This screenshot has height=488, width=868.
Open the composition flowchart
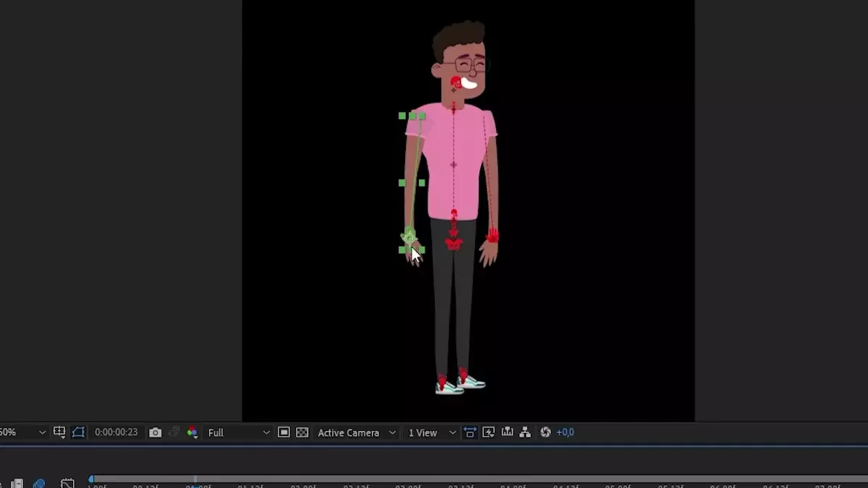(525, 432)
